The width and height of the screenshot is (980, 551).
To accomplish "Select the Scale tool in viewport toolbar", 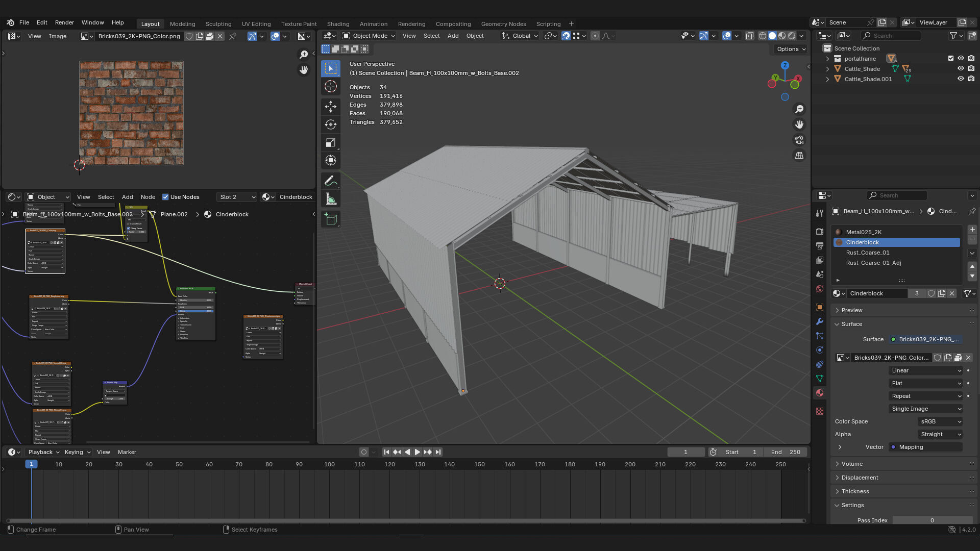I will [x=331, y=142].
